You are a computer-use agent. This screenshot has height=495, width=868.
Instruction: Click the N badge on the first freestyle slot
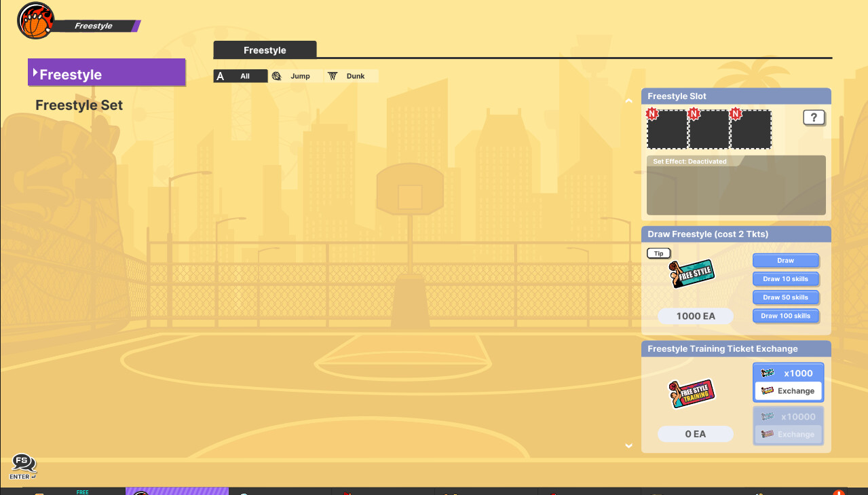653,113
